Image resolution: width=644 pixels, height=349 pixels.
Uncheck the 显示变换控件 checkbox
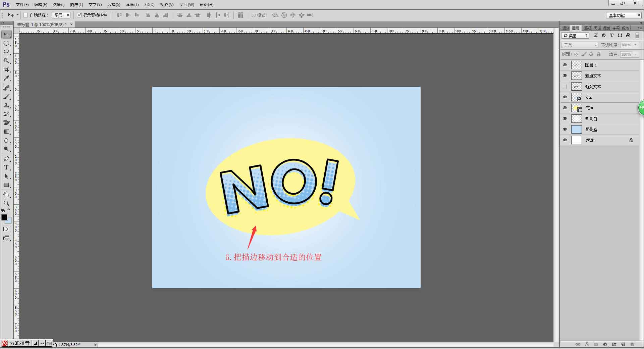pyautogui.click(x=79, y=15)
